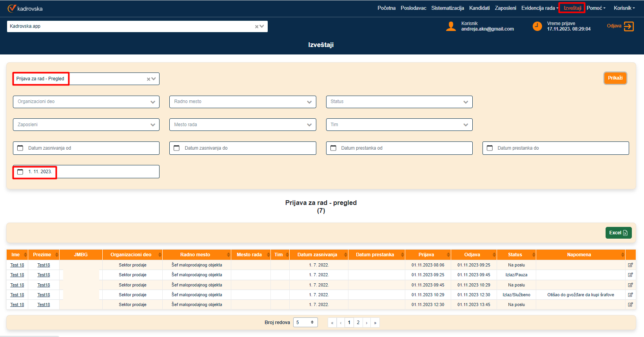Sort table by the Status column
644x337 pixels.
[x=515, y=255]
